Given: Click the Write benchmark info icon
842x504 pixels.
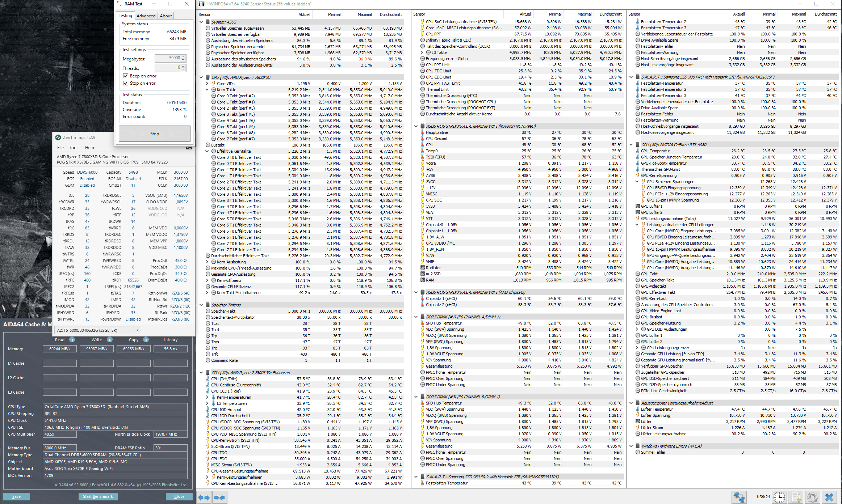Looking at the screenshot, I should tap(110, 340).
